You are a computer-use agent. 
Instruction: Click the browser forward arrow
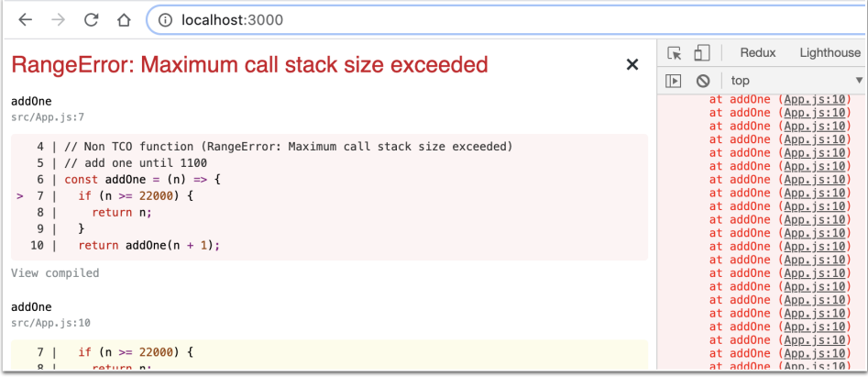point(58,20)
